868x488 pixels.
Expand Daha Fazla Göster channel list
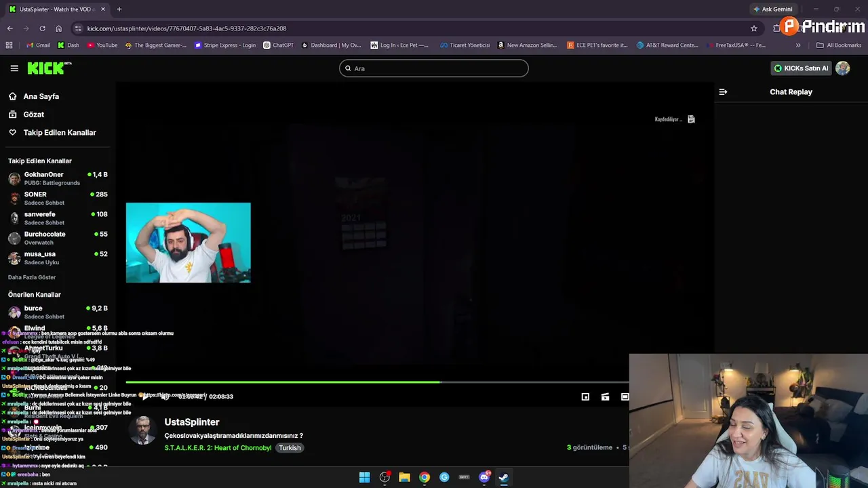[32, 277]
